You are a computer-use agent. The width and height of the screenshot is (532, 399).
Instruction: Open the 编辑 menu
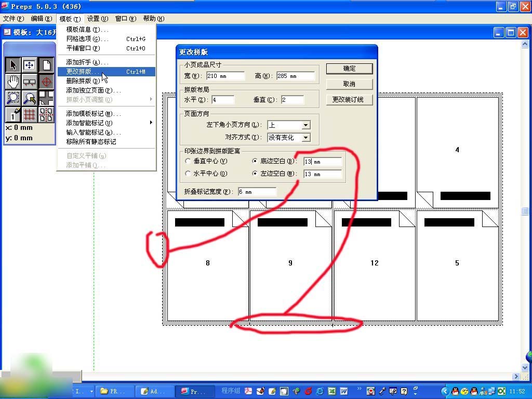click(x=42, y=19)
